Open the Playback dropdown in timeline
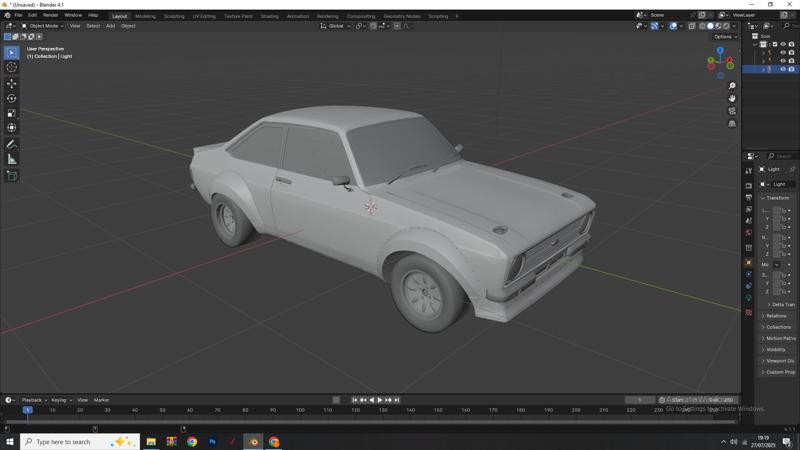The height and width of the screenshot is (450, 800). [34, 401]
